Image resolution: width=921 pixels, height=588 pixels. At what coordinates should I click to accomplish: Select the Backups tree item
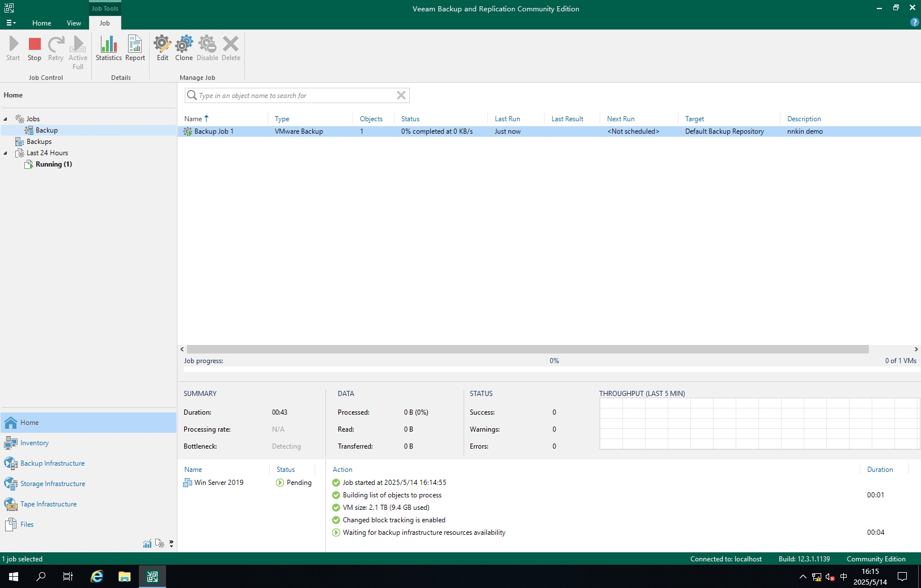(x=39, y=142)
